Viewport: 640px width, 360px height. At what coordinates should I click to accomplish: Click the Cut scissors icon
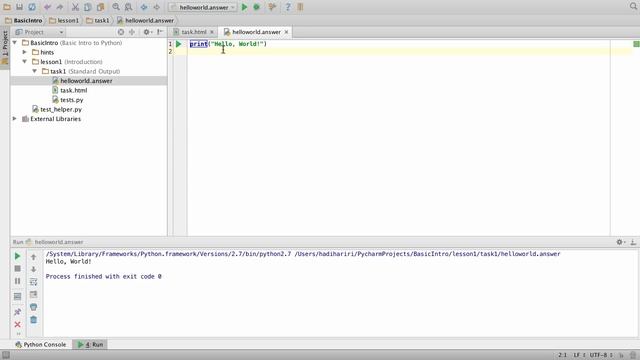pos(75,7)
